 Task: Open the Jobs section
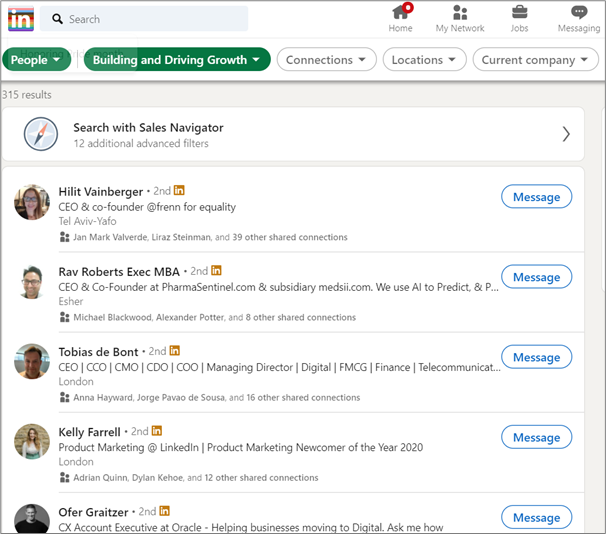(519, 18)
